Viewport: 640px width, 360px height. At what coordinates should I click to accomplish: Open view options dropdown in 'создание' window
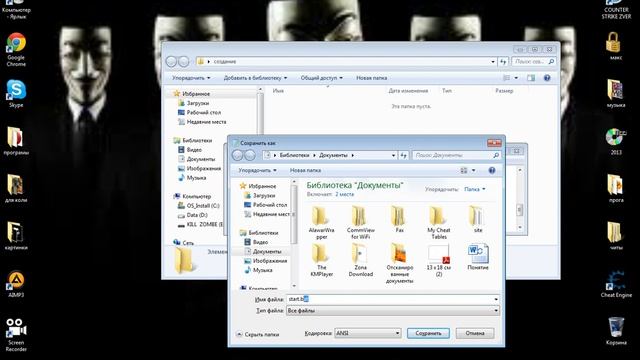coord(516,78)
